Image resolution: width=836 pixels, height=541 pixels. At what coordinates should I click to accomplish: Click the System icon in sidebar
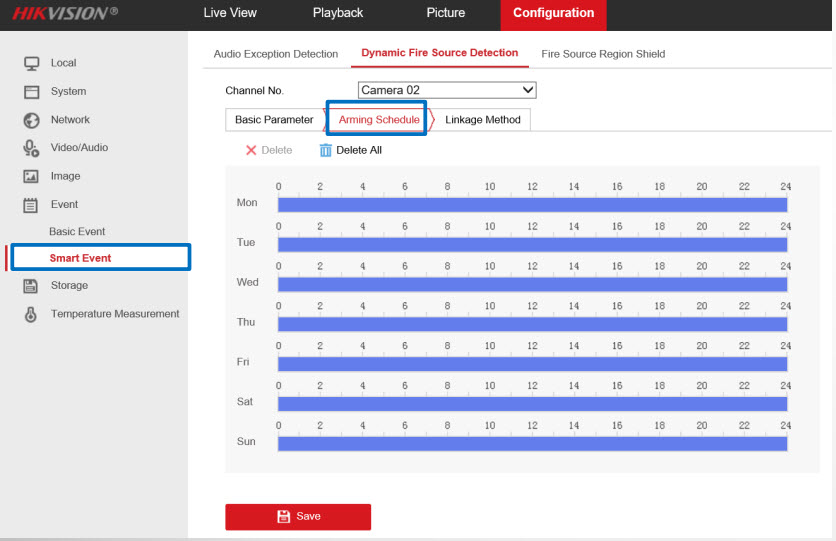click(x=31, y=92)
